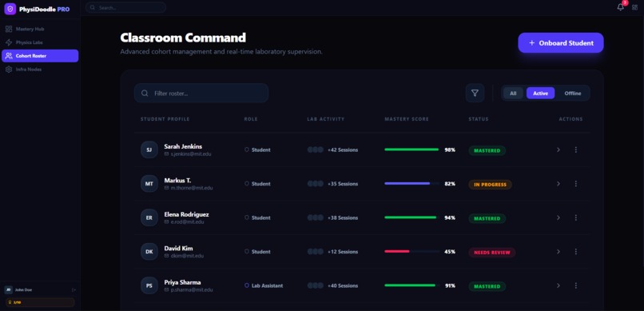This screenshot has width=644, height=311.
Task: Click m.thorne@mit.edu email link
Action: click(192, 188)
